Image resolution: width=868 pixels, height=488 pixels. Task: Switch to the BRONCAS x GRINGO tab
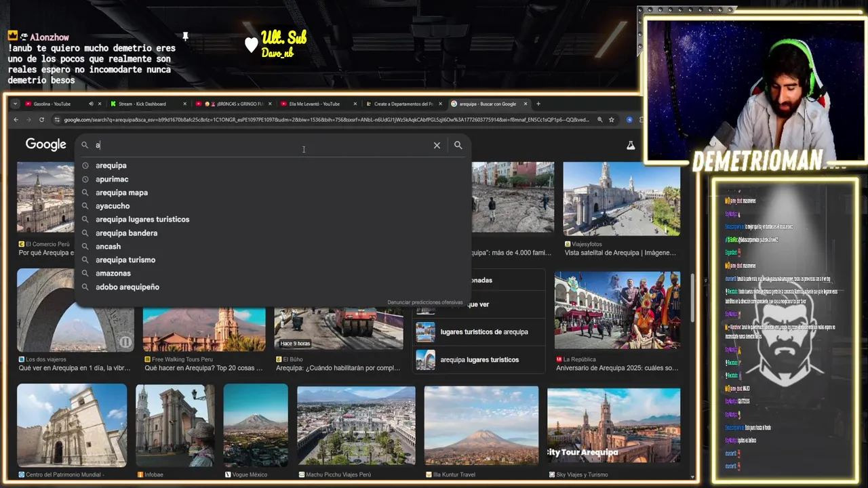tap(234, 104)
